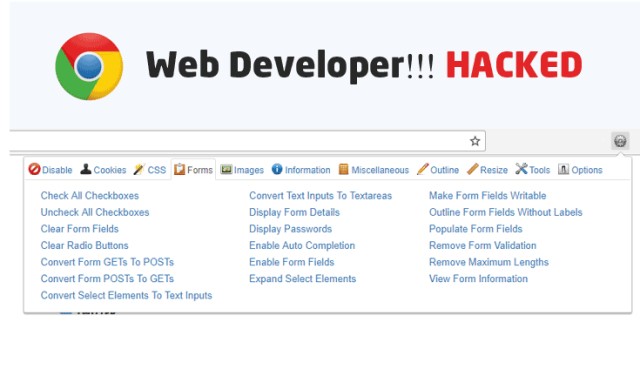640x376 pixels.
Task: Select the Cookies tab person icon
Action: point(86,169)
